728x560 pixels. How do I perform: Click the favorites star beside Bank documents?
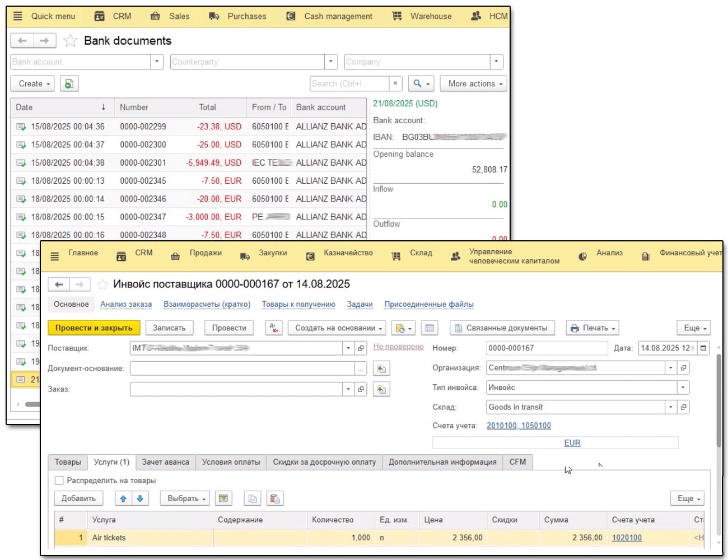pos(70,41)
